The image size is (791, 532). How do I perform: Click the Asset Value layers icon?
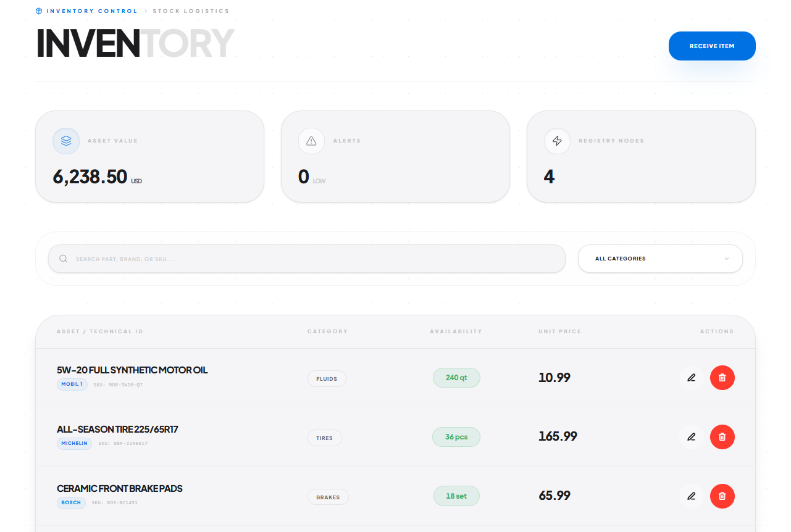click(66, 141)
